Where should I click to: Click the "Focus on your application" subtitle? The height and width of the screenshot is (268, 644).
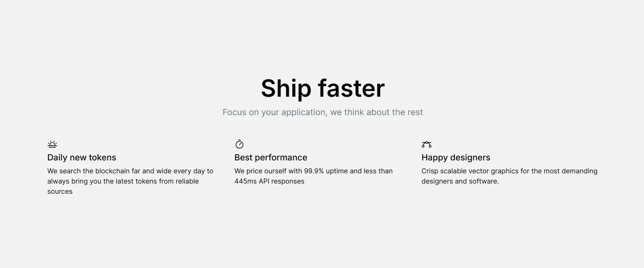(323, 112)
